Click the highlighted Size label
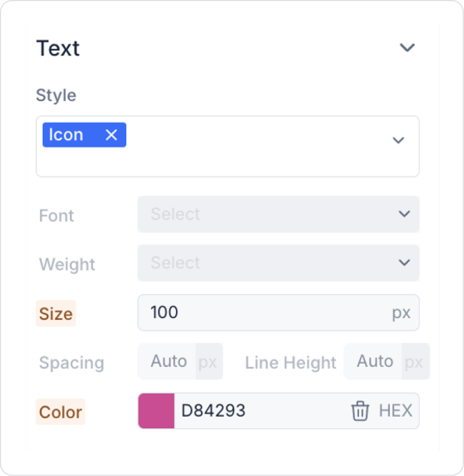The width and height of the screenshot is (464, 476). (56, 314)
